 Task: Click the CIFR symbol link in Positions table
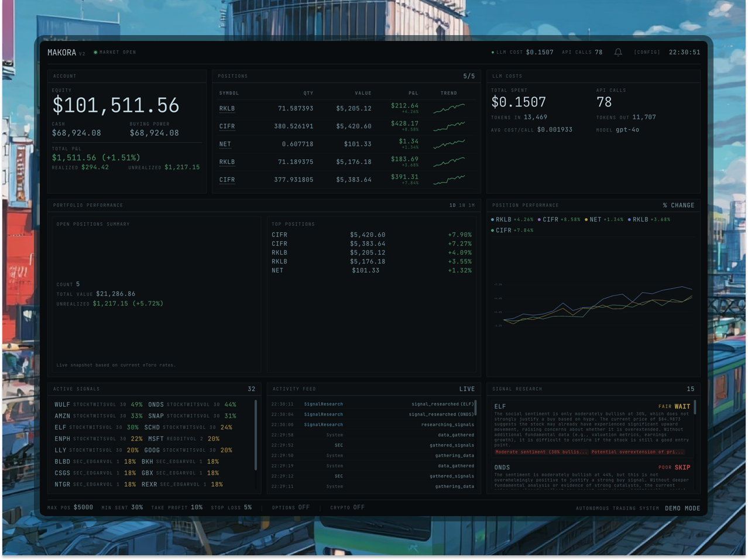[x=227, y=126]
